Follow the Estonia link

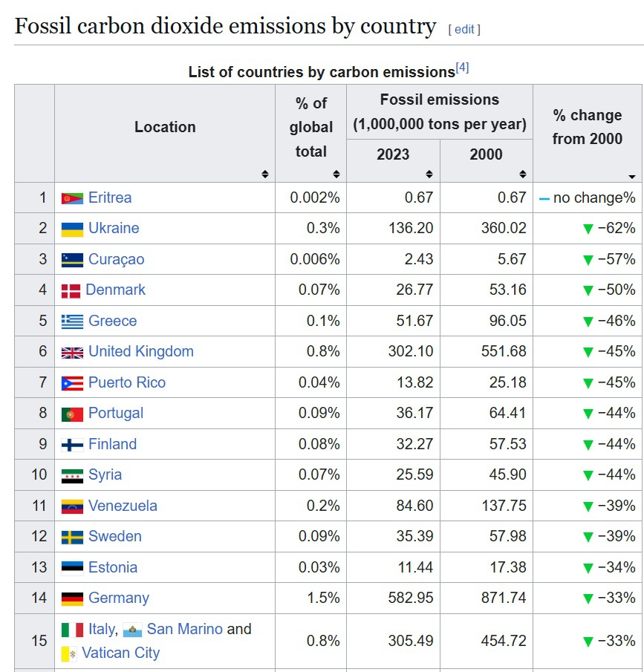coord(112,568)
